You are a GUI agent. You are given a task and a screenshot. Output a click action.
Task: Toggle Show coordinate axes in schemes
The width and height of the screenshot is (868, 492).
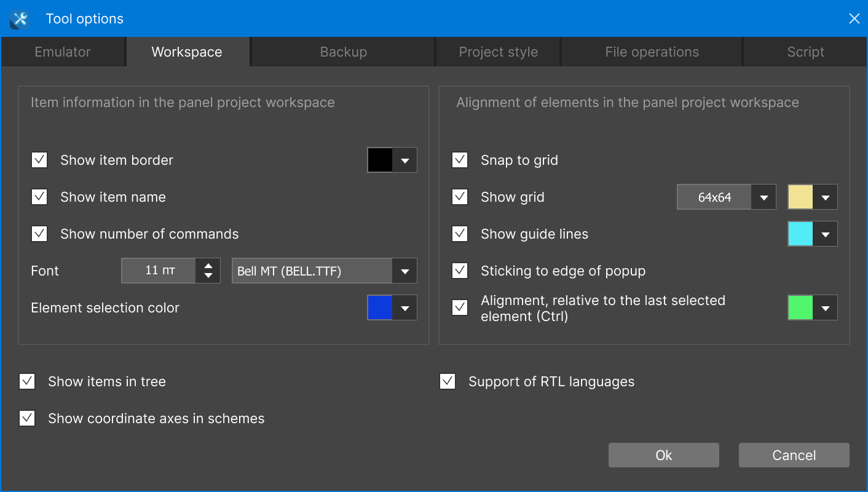point(27,418)
